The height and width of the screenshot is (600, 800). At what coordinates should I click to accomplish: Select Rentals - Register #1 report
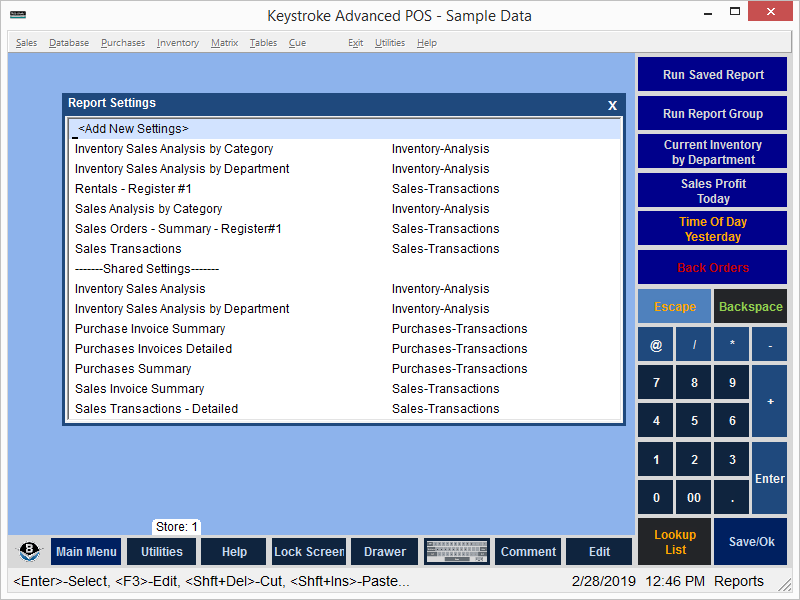133,189
